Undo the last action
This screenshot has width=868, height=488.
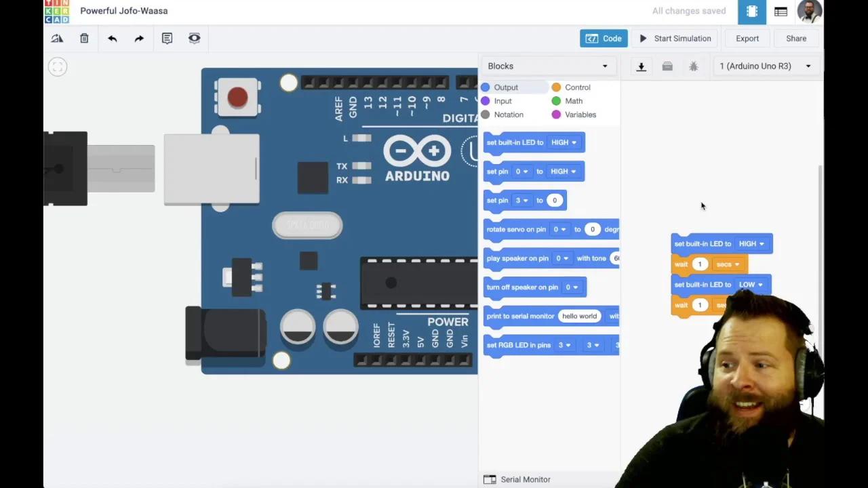(112, 38)
